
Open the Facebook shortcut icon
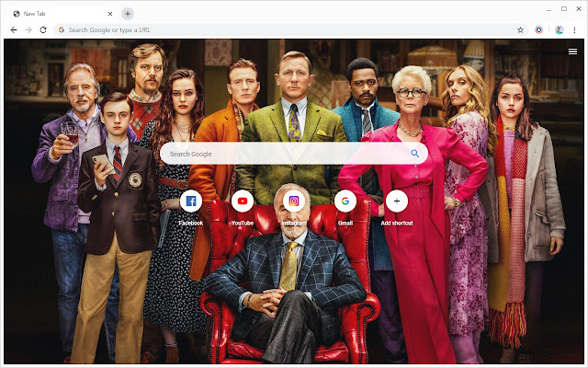[191, 201]
